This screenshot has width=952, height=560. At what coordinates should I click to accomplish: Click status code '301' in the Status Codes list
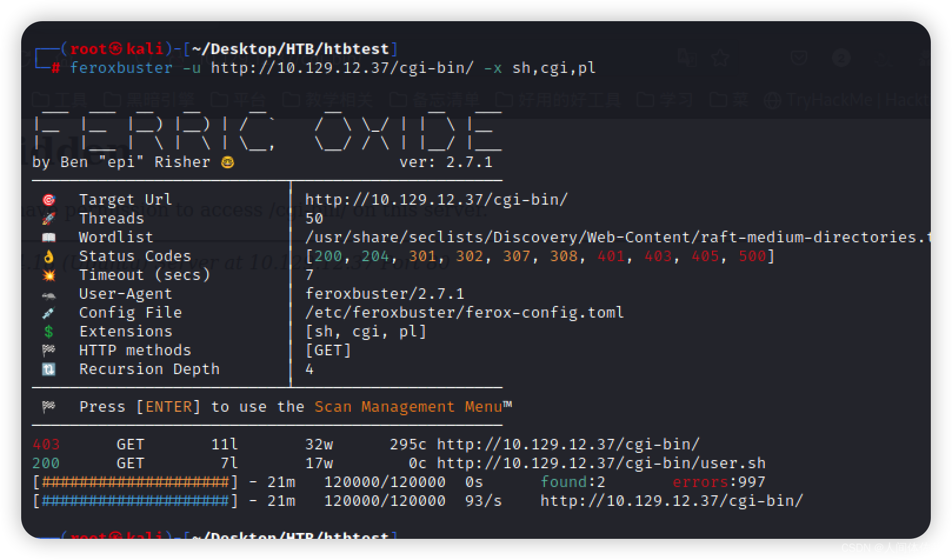click(422, 256)
